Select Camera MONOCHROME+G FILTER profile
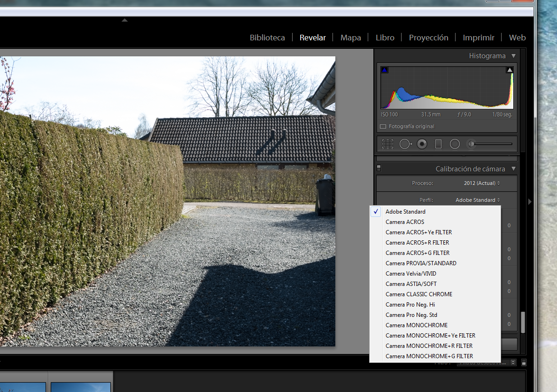Screen dimensions: 557x392 coord(435,356)
